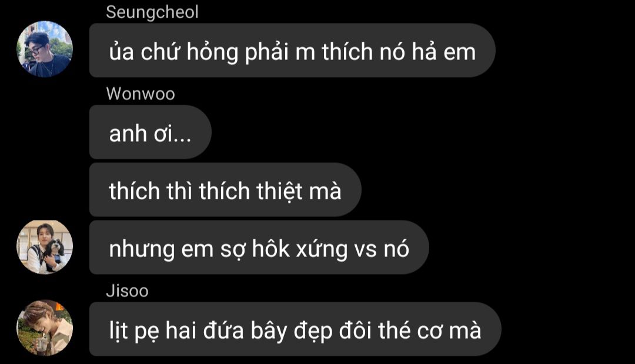Tap the avatar next to 'lịt pẹ hai đứa' message
The width and height of the screenshot is (635, 364).
(x=45, y=328)
